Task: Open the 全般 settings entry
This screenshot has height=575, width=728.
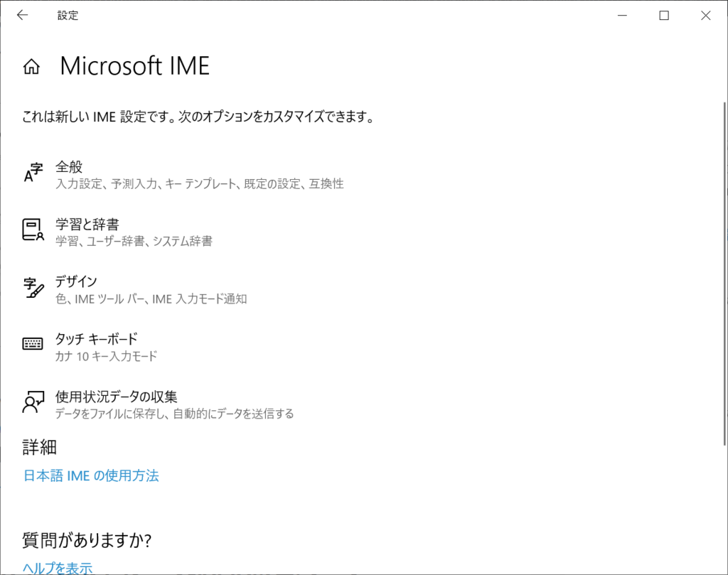Action: pos(183,175)
